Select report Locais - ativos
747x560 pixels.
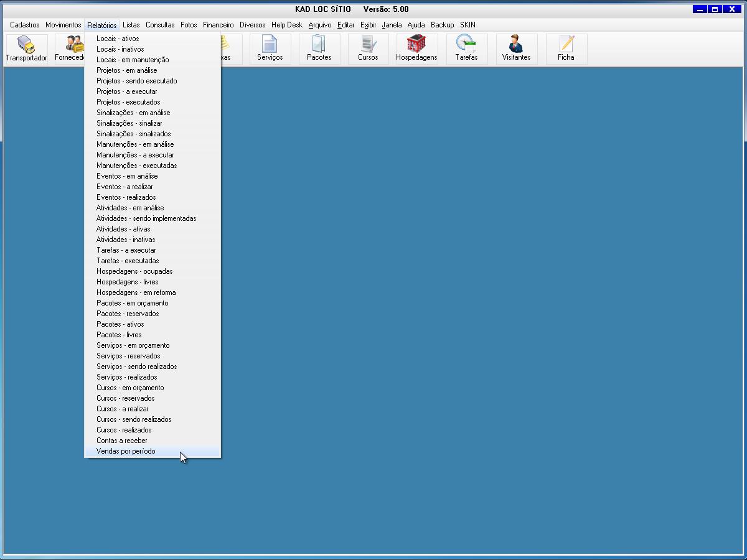[153, 39]
